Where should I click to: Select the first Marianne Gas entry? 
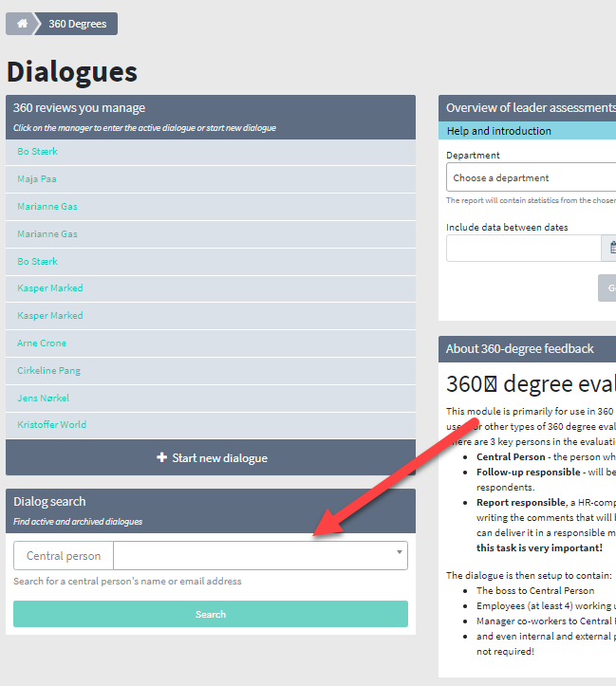[47, 207]
